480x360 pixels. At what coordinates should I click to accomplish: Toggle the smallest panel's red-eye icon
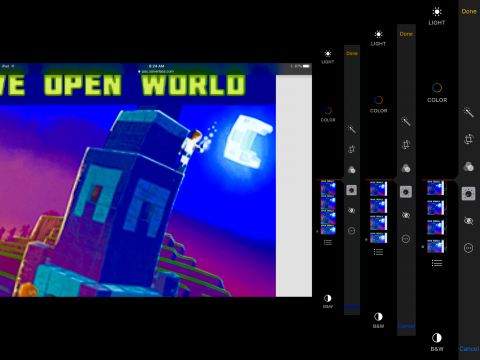(351, 210)
